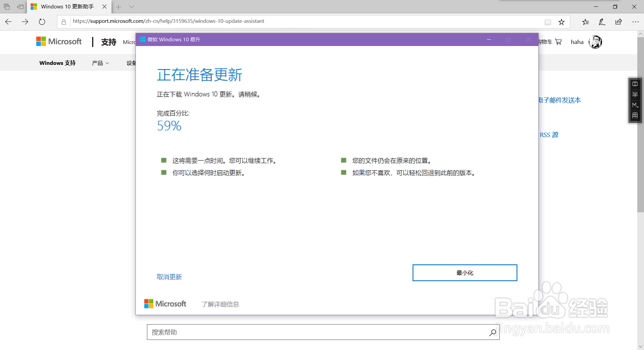This screenshot has height=350, width=644.
Task: Go back with the browser back arrow
Action: 8,22
